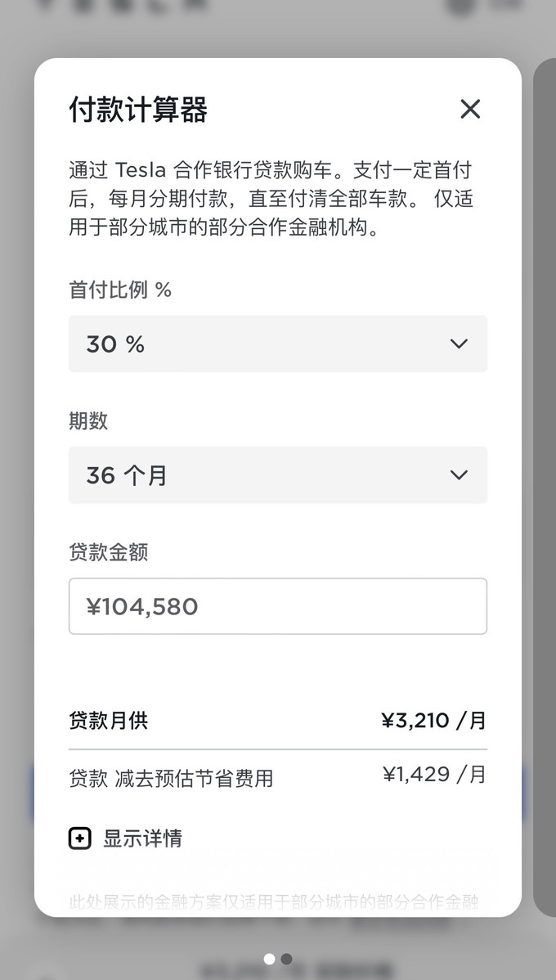Image resolution: width=556 pixels, height=980 pixels.
Task: Click the filled carousel dot at the bottom
Action: (x=271, y=959)
